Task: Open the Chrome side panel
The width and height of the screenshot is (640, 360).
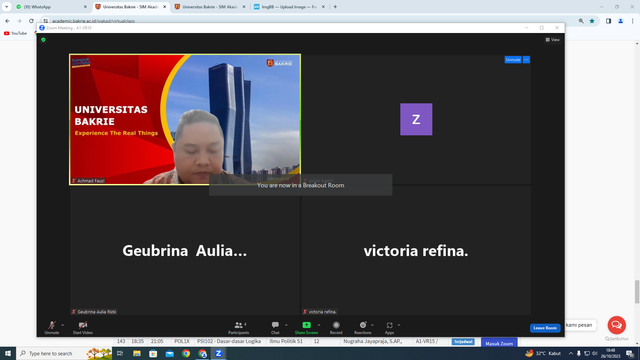Action: 609,21
